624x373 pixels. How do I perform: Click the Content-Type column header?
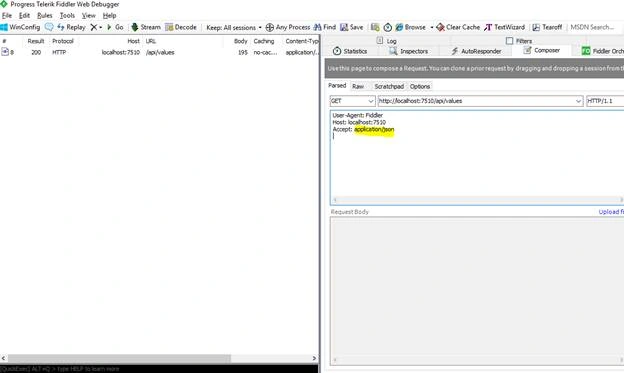point(302,41)
